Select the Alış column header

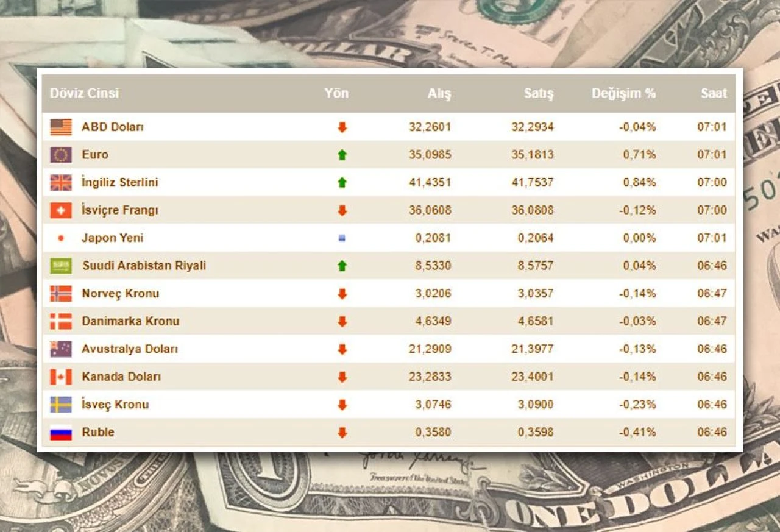coord(439,93)
